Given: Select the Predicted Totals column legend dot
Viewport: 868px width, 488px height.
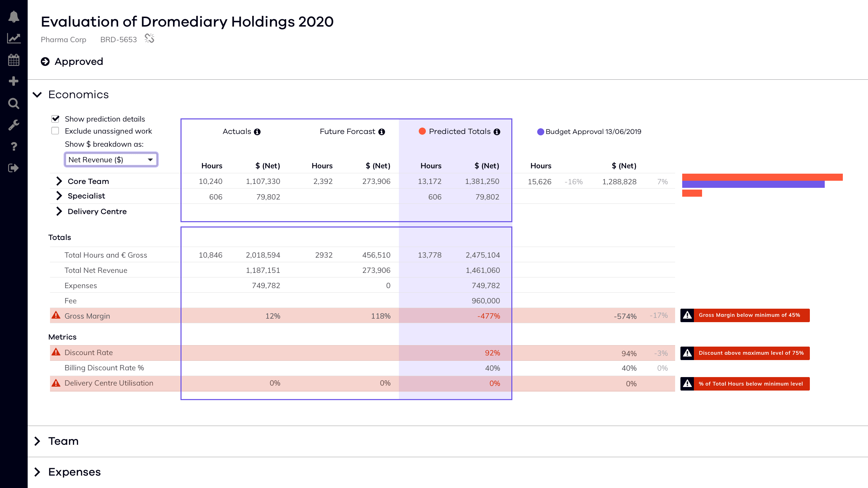Looking at the screenshot, I should pos(422,131).
